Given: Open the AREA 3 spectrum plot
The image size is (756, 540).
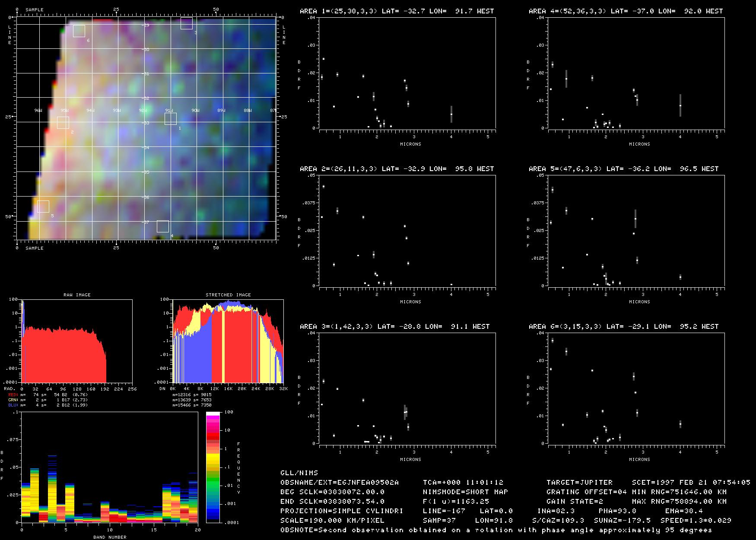Looking at the screenshot, I should pos(406,388).
